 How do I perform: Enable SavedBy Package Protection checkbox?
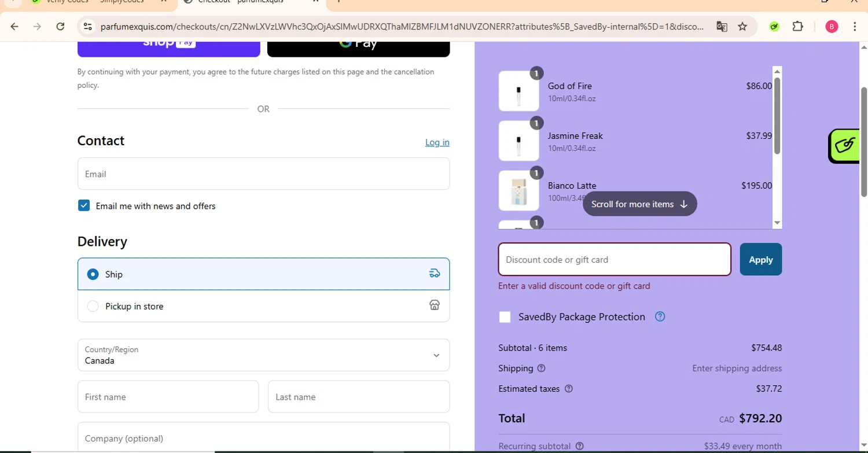505,316
